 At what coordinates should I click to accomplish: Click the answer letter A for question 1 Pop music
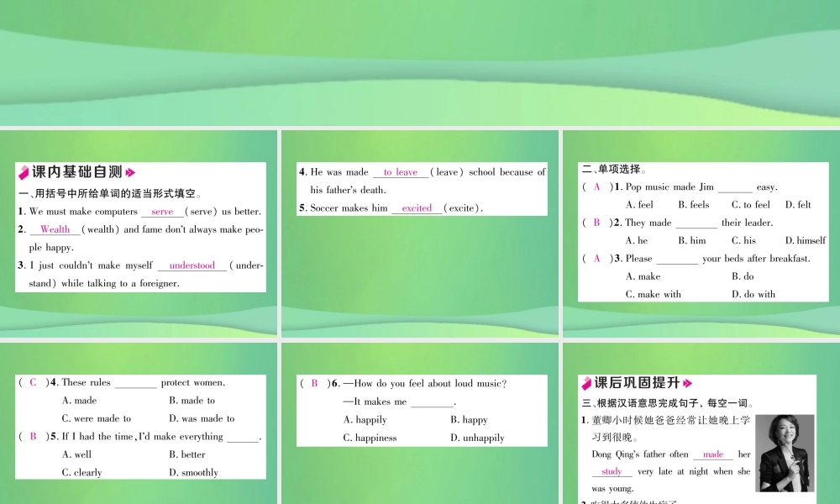coord(596,187)
